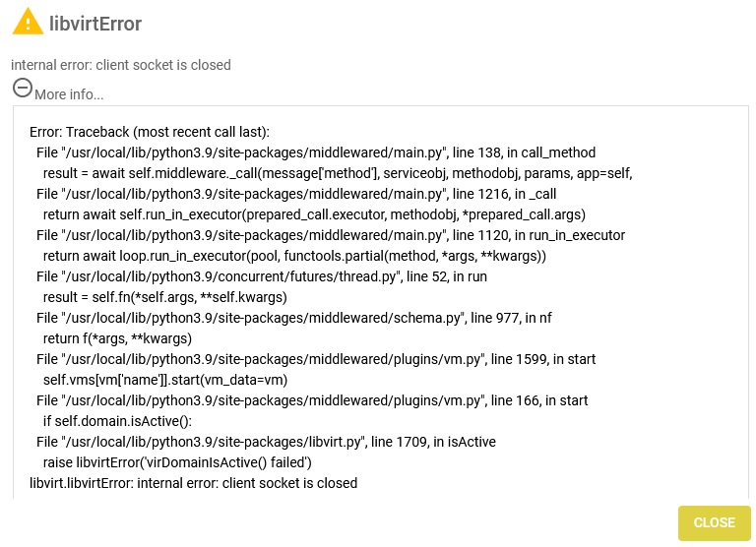Click the final "libvirt.libvirtError: internal error" line
The image size is (756, 547).
tap(193, 483)
